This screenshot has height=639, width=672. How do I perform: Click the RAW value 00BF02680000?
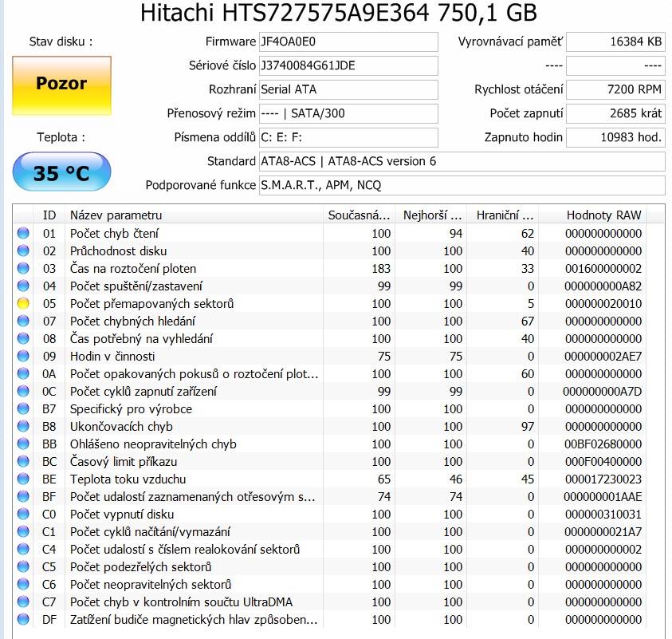pyautogui.click(x=603, y=444)
